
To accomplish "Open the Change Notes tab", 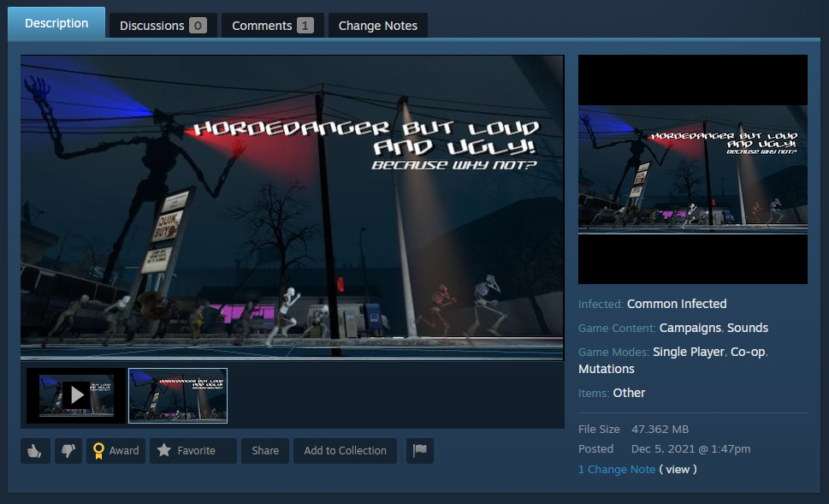I will (377, 26).
